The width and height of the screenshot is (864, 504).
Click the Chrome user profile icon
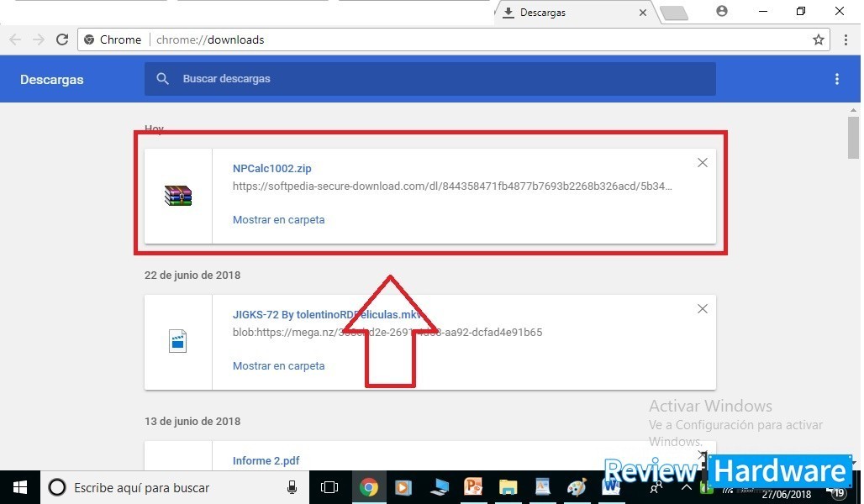pos(722,11)
